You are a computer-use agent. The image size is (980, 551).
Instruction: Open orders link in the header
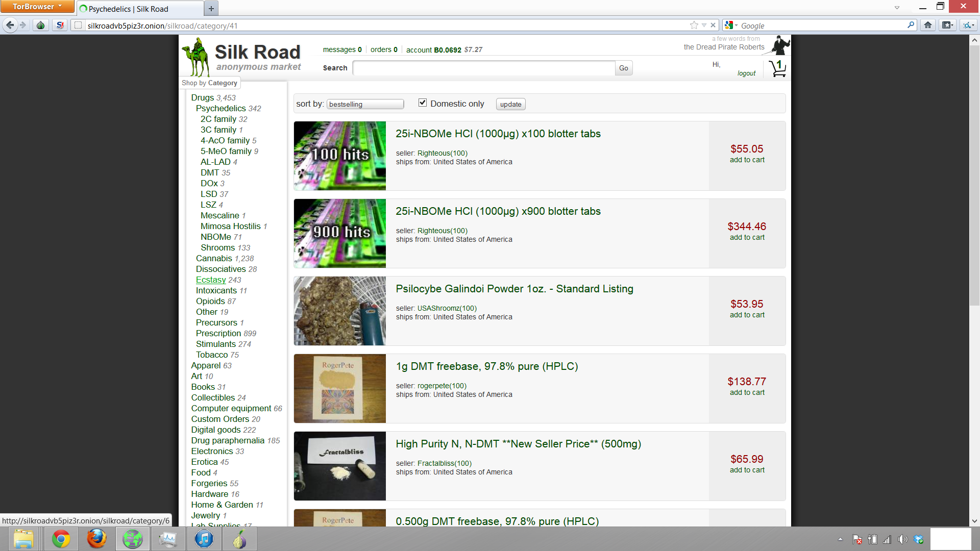click(384, 49)
